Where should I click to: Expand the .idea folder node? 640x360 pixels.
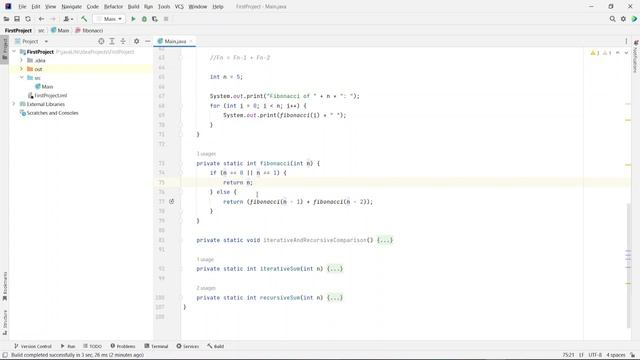pos(22,60)
